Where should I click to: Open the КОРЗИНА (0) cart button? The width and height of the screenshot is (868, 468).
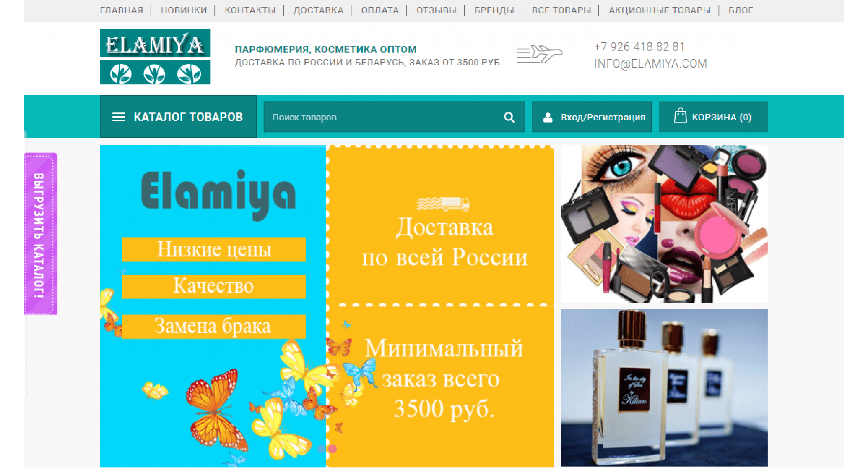click(x=713, y=117)
